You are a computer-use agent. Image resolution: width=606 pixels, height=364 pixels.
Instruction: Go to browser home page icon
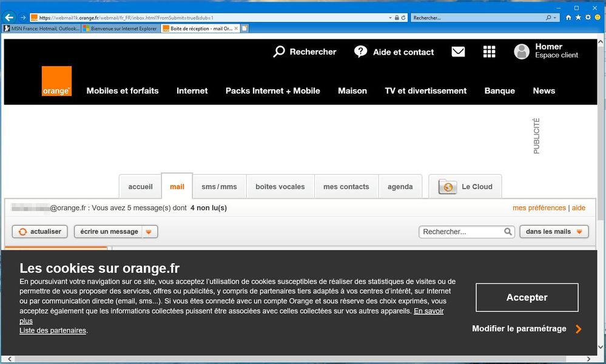point(568,18)
